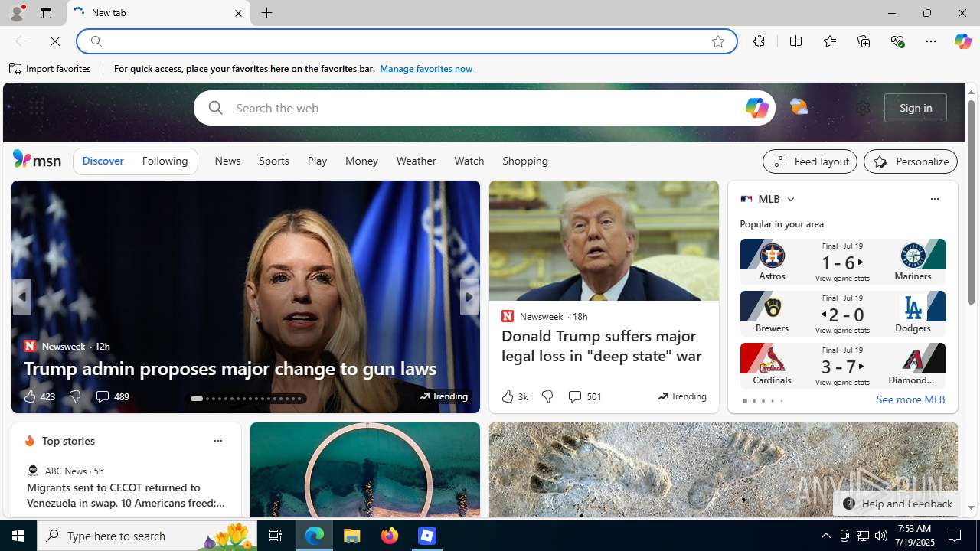Open the News section
Viewport: 980px width, 551px height.
pyautogui.click(x=227, y=161)
